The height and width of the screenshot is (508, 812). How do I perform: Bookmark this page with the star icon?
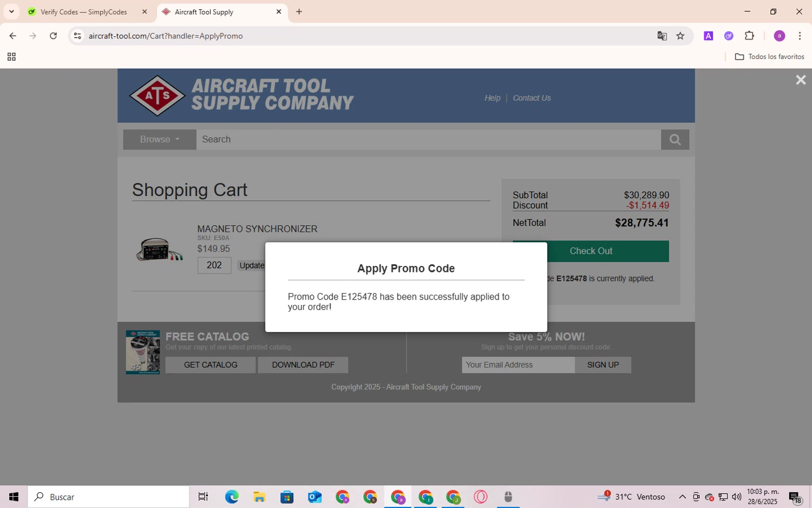pos(680,36)
